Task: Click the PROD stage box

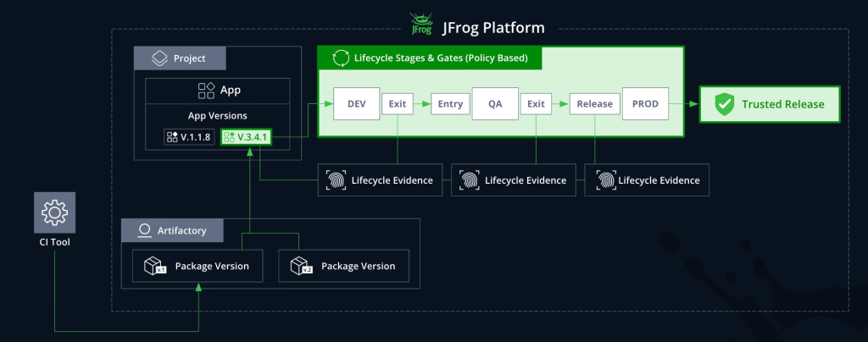Action: click(x=645, y=104)
